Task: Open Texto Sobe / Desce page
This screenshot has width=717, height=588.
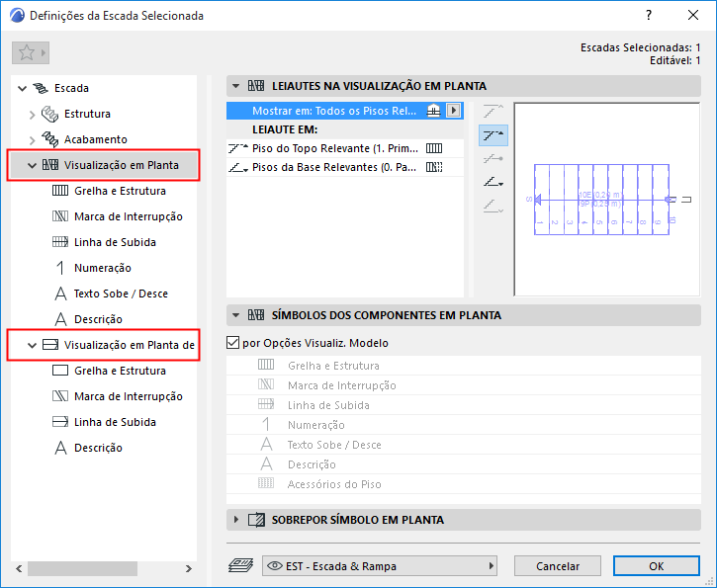Action: pyautogui.click(x=121, y=294)
